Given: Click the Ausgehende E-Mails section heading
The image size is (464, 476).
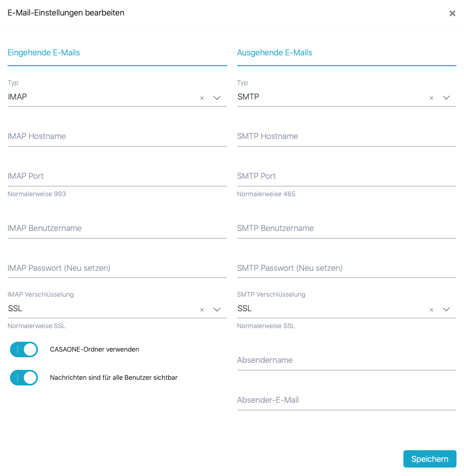Looking at the screenshot, I should coord(274,53).
